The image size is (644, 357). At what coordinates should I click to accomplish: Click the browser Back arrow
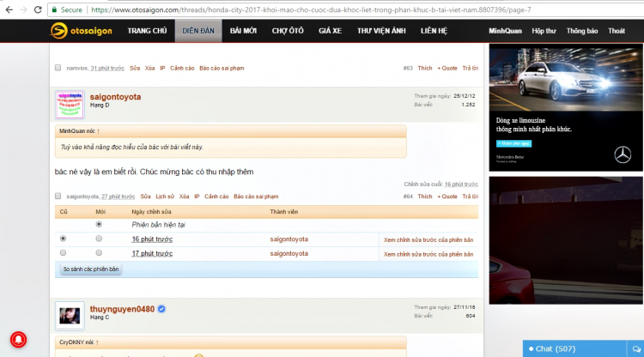point(9,9)
